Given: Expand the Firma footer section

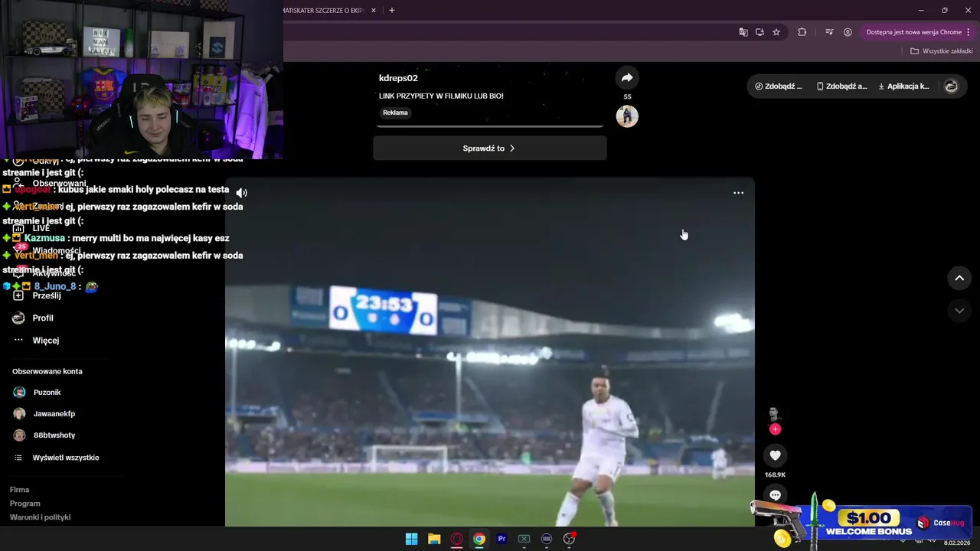Looking at the screenshot, I should point(19,490).
